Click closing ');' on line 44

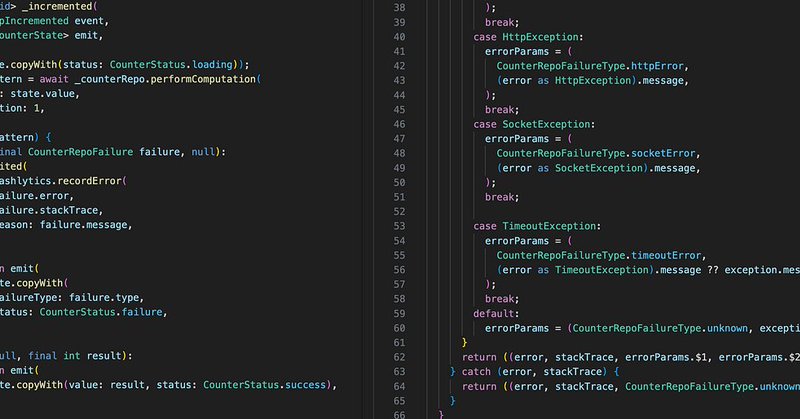(490, 95)
